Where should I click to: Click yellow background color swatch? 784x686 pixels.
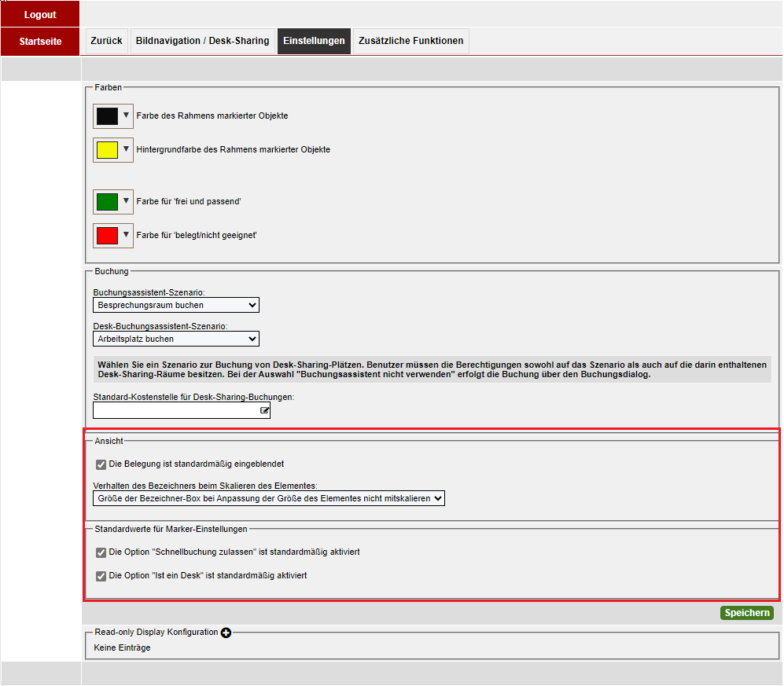click(x=107, y=150)
